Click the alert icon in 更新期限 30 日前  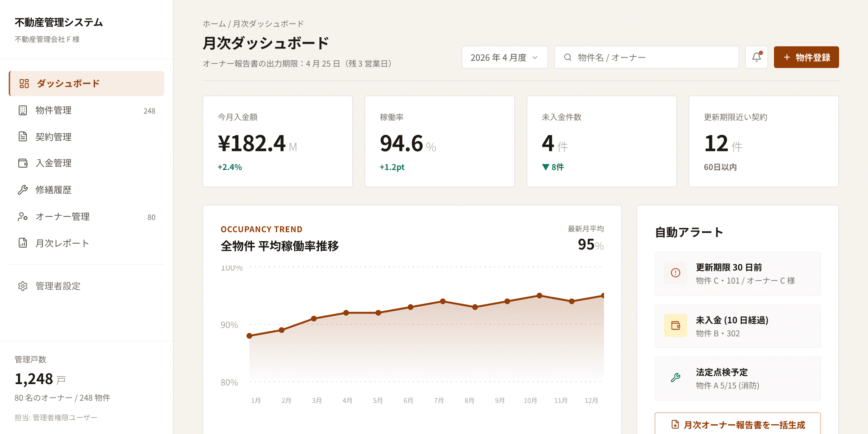tap(675, 273)
